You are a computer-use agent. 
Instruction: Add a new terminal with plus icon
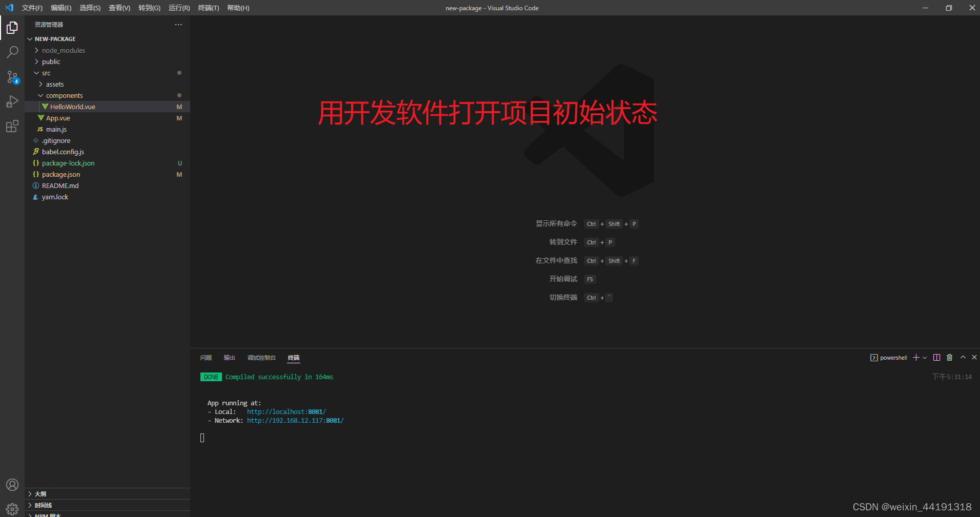(x=916, y=358)
